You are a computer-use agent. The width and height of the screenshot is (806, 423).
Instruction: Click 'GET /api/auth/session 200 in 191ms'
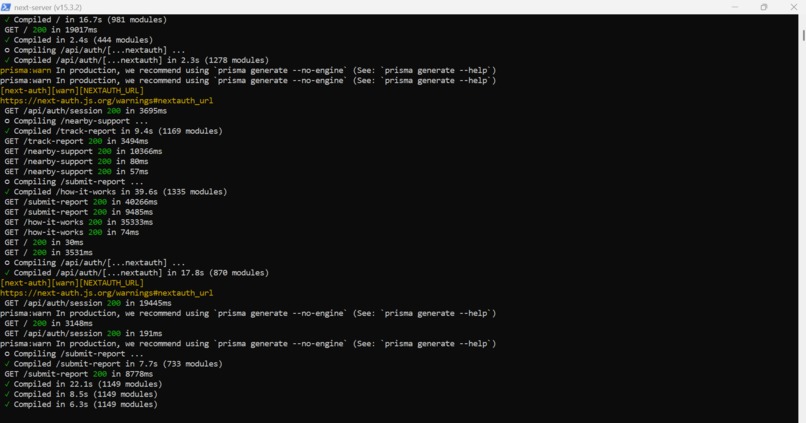(83, 334)
